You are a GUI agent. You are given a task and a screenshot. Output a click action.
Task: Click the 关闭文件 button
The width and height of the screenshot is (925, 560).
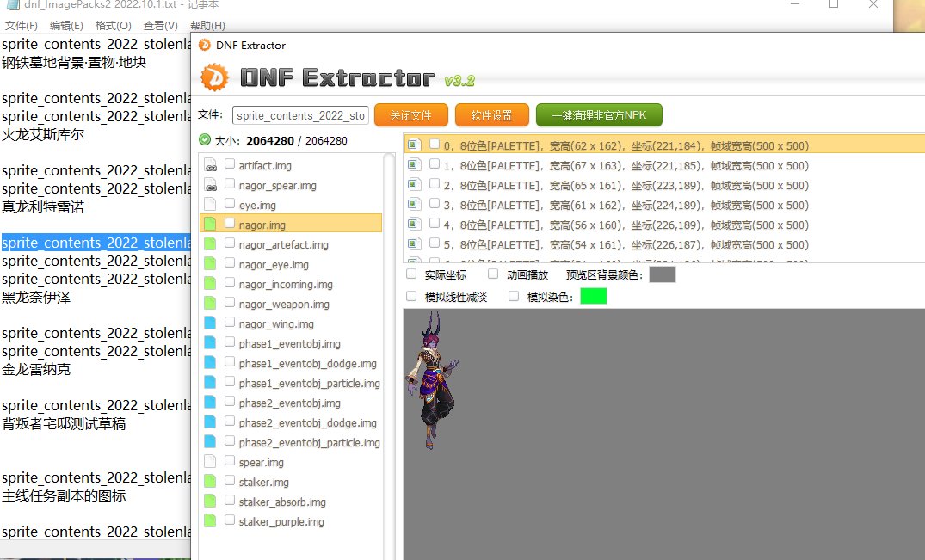pos(411,115)
